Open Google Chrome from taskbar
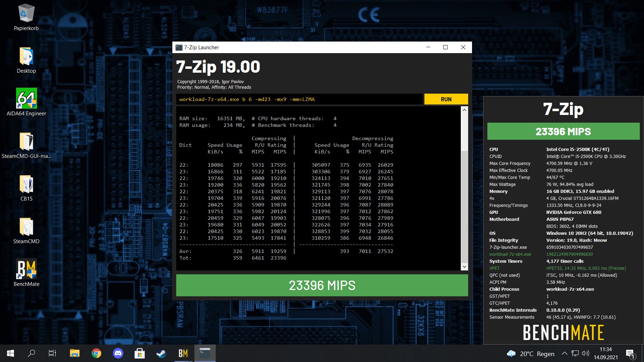The height and width of the screenshot is (362, 644). pos(96,353)
